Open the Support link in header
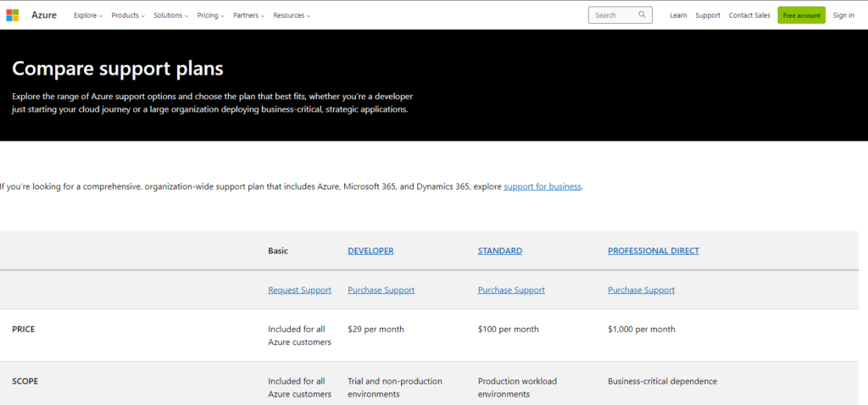The height and width of the screenshot is (405, 868). (708, 15)
